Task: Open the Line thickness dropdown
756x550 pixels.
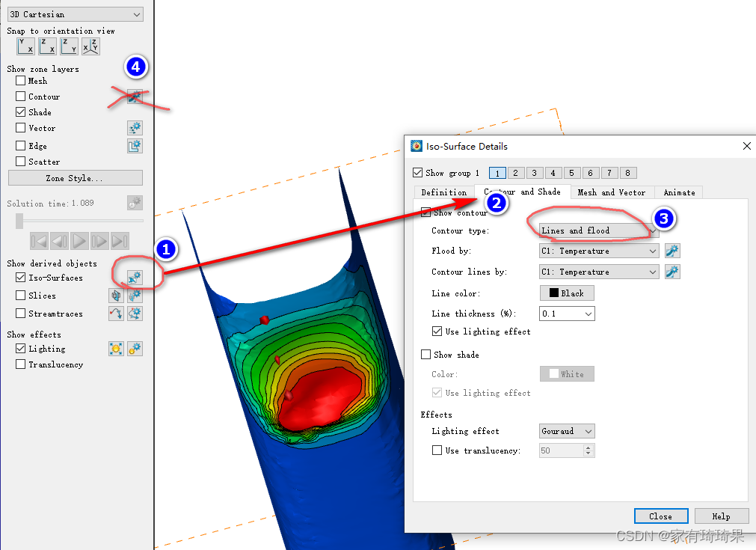Action: click(566, 313)
